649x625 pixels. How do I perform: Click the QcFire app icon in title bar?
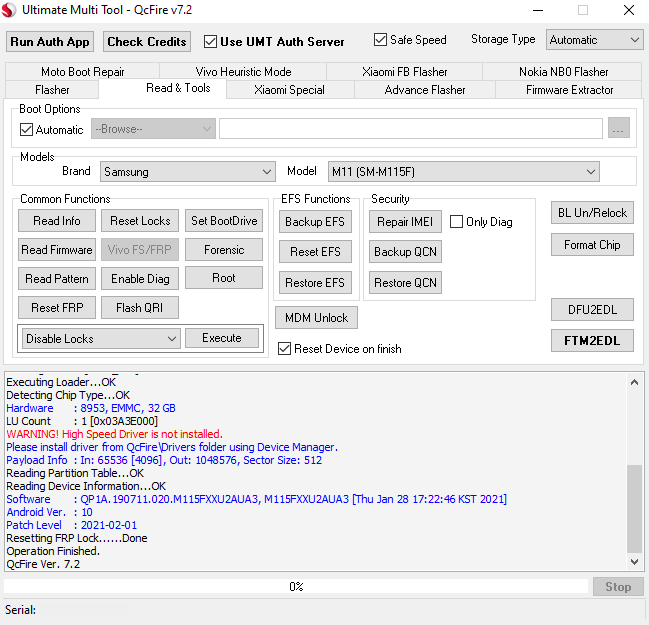9,10
